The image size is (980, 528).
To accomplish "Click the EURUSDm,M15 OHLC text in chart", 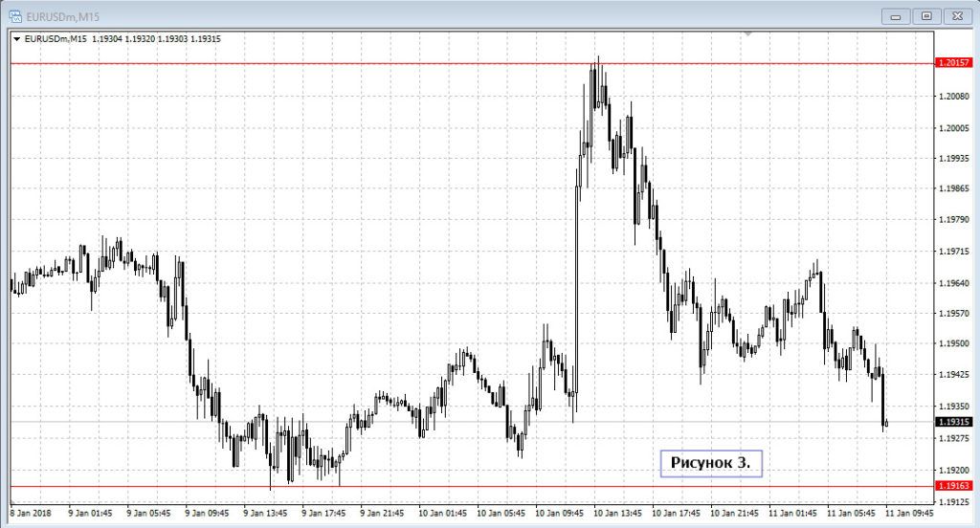I will pos(122,39).
